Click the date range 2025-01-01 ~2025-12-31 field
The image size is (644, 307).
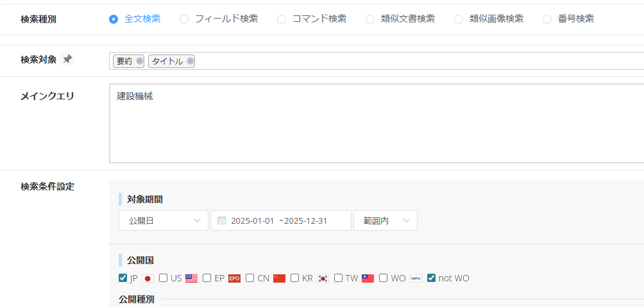(x=282, y=220)
